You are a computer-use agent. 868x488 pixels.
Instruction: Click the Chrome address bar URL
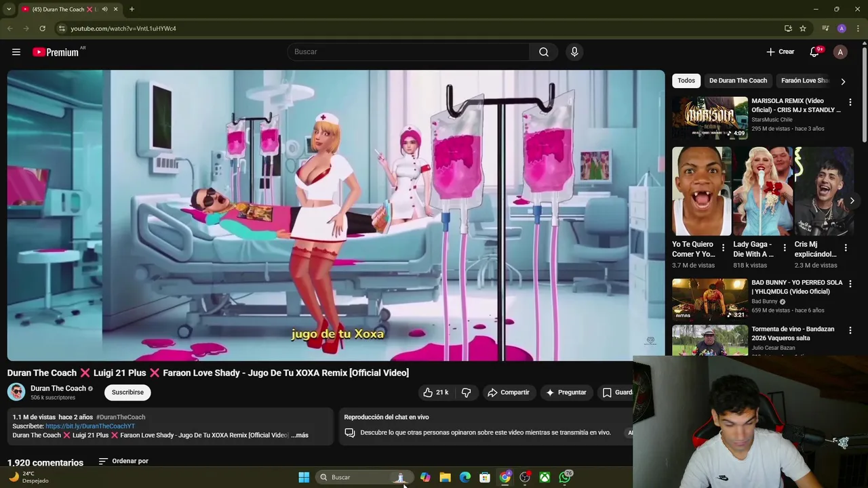(x=123, y=28)
